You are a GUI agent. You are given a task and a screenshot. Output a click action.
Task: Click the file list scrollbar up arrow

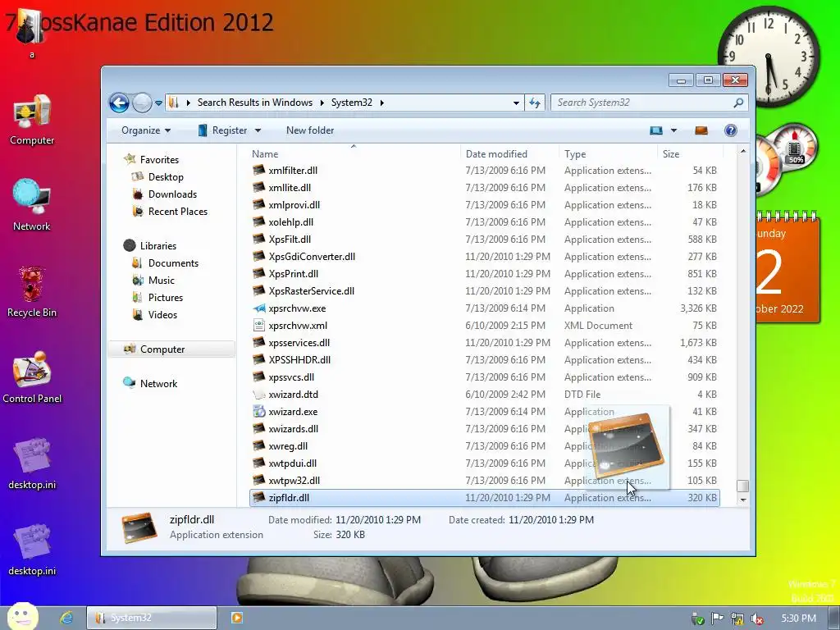742,152
